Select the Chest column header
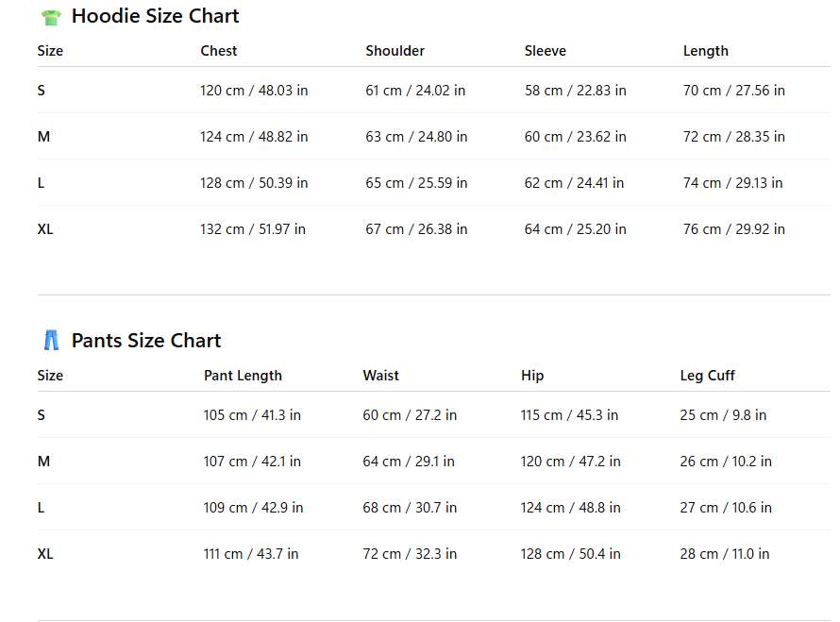This screenshot has height=622, width=840. click(x=219, y=51)
